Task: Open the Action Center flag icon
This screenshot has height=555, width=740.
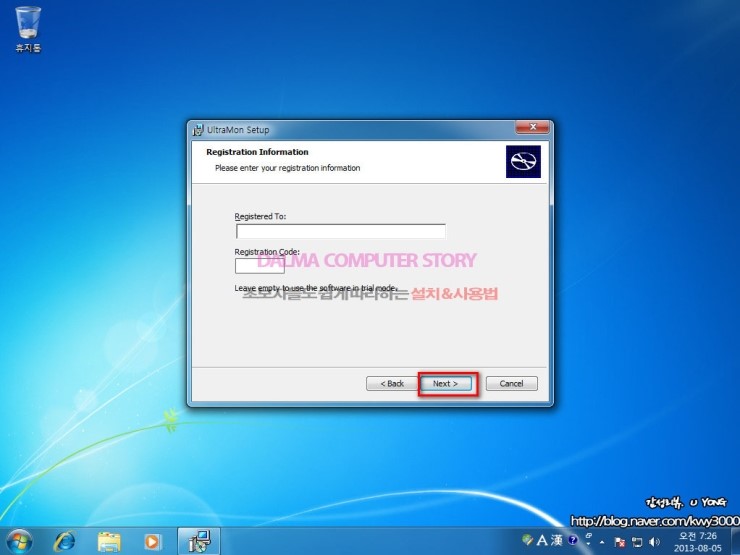Action: (620, 541)
